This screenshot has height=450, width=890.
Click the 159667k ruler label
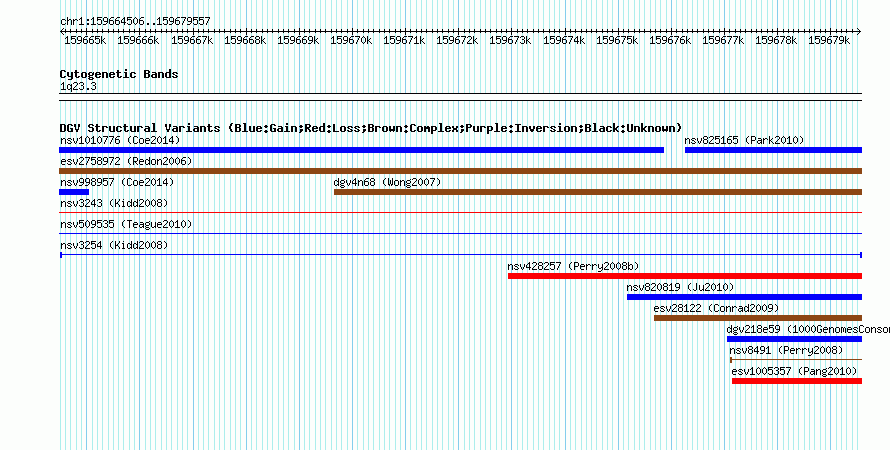coord(192,40)
